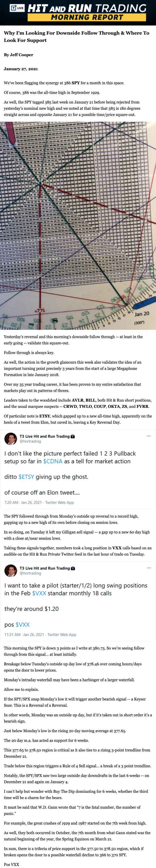Screen dimensions: 156x868
Task: Open the three-dot menu on the VXX calls tweet
Action: click(148, 568)
